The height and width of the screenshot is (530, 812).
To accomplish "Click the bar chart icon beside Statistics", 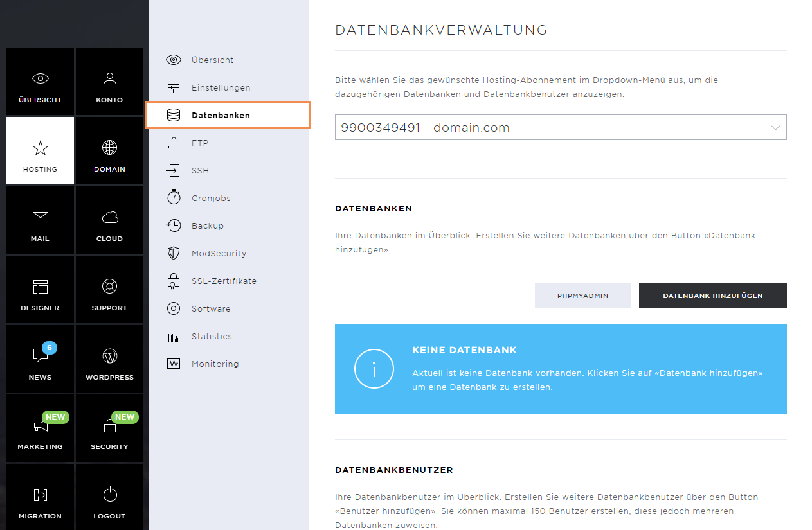I will click(x=174, y=336).
